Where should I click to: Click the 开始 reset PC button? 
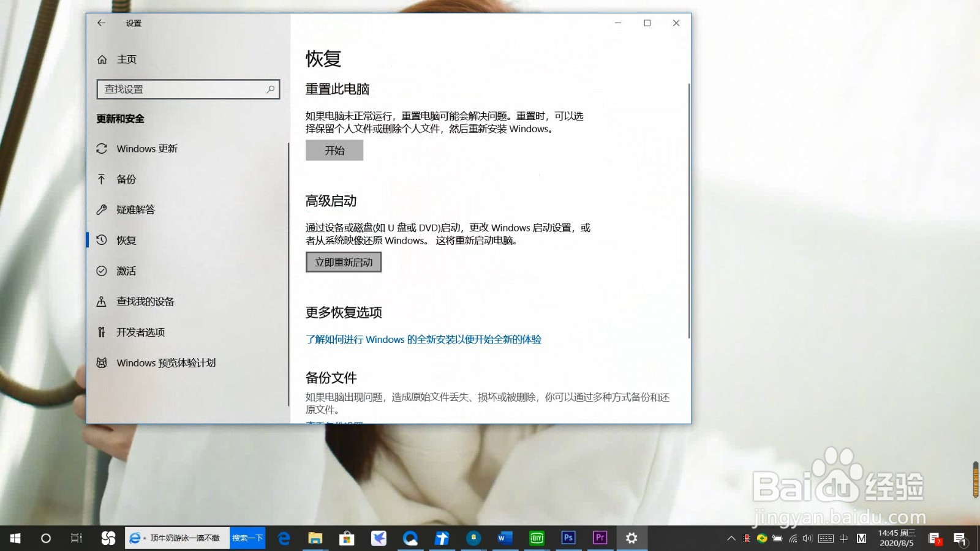[x=334, y=151]
